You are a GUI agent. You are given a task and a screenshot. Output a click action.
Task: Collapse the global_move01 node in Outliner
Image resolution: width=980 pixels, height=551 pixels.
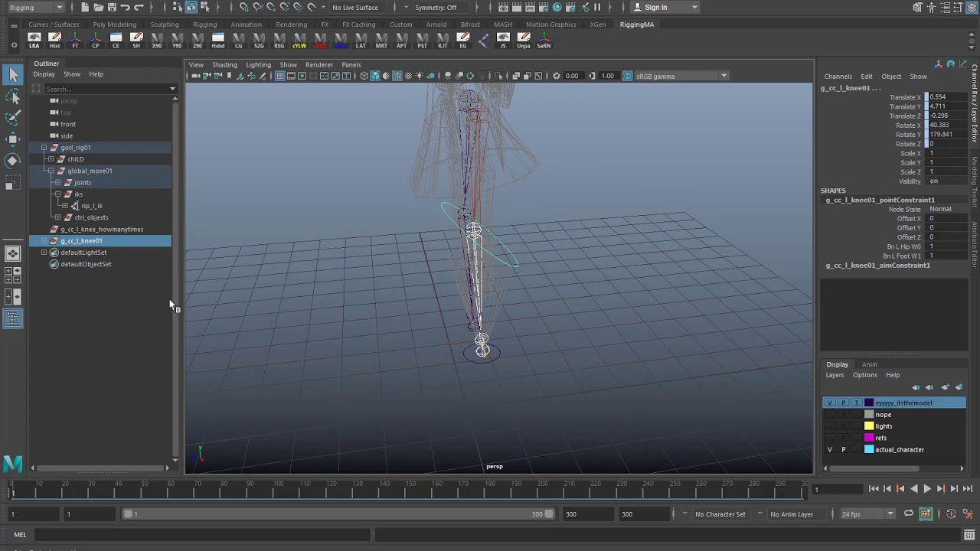[x=51, y=171]
